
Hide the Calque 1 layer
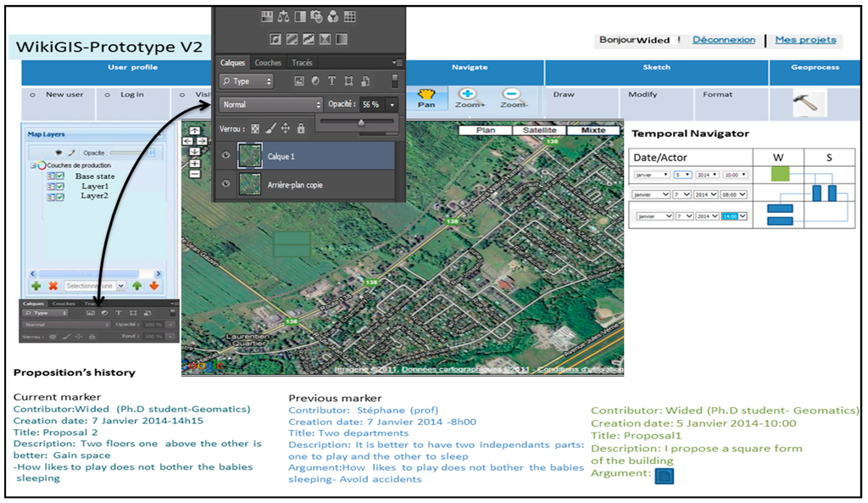[226, 156]
